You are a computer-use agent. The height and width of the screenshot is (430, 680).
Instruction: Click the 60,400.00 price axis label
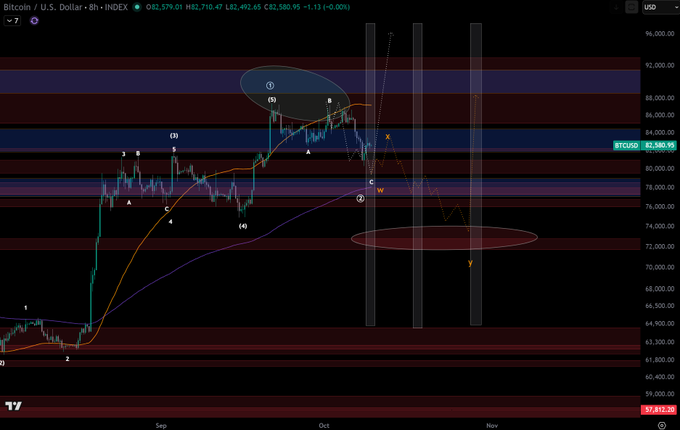tap(660, 377)
